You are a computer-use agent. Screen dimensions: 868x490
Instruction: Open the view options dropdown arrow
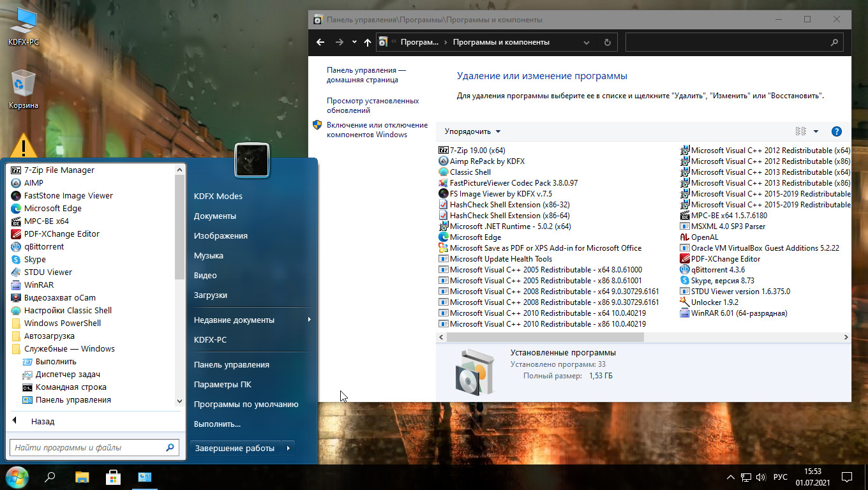[816, 131]
